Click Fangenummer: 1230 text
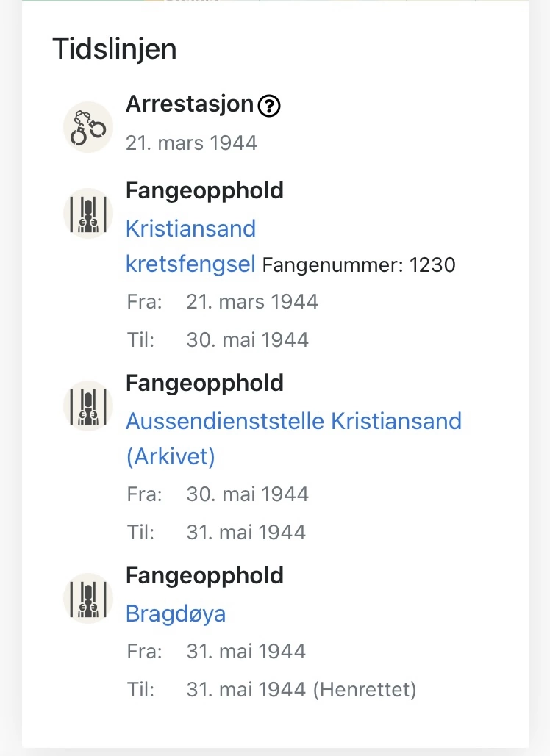 pos(359,265)
